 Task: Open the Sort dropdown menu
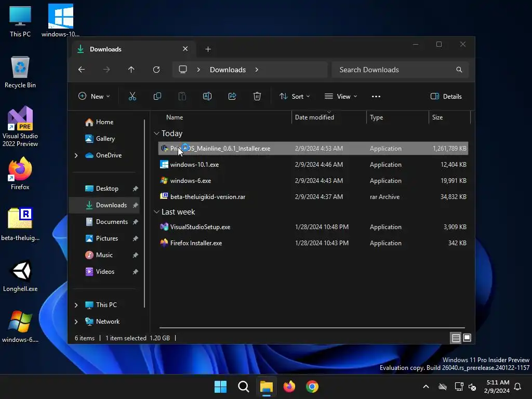pos(295,96)
